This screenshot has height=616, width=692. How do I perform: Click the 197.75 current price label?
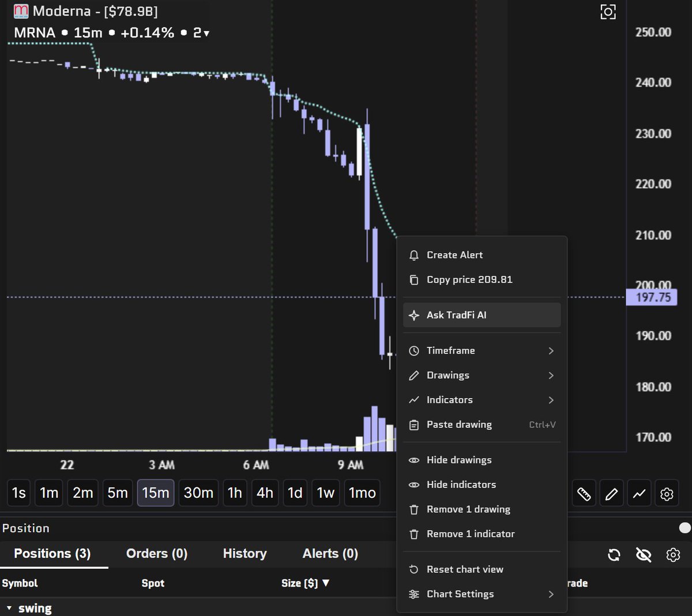(x=652, y=298)
